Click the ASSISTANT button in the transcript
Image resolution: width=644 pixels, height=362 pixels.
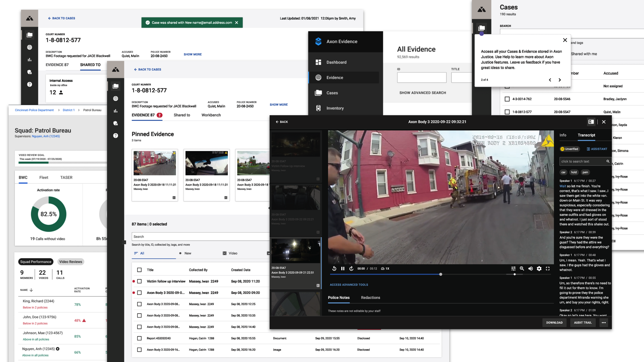(x=597, y=149)
